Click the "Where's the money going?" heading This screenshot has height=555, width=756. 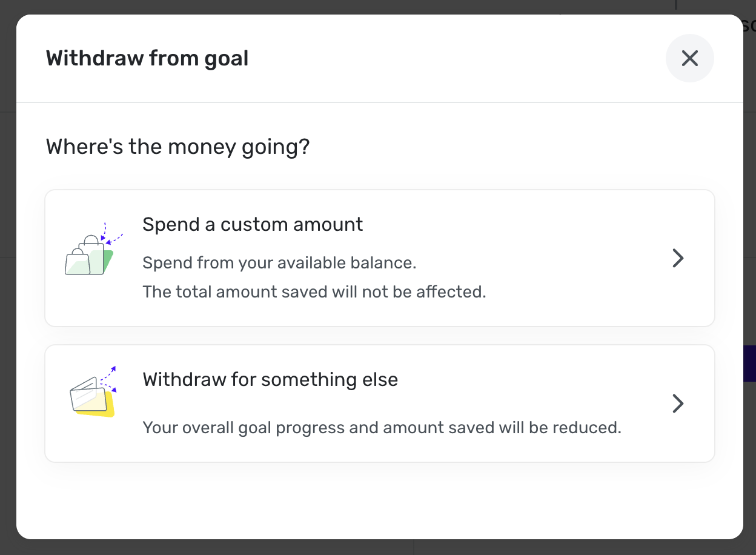177,147
